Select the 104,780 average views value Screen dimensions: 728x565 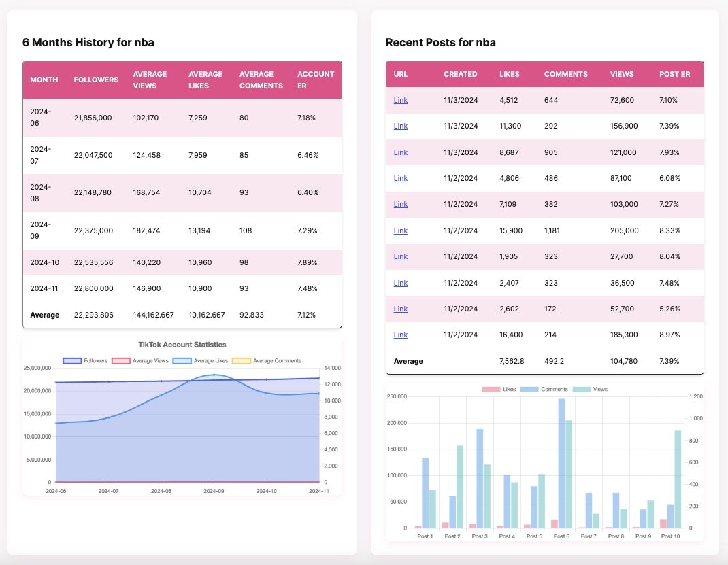coord(623,361)
